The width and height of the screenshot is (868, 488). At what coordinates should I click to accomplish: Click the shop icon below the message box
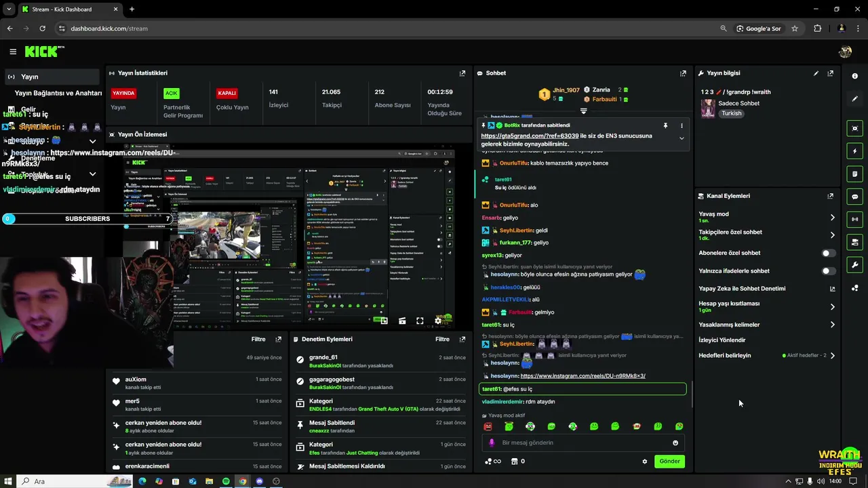pyautogui.click(x=514, y=462)
